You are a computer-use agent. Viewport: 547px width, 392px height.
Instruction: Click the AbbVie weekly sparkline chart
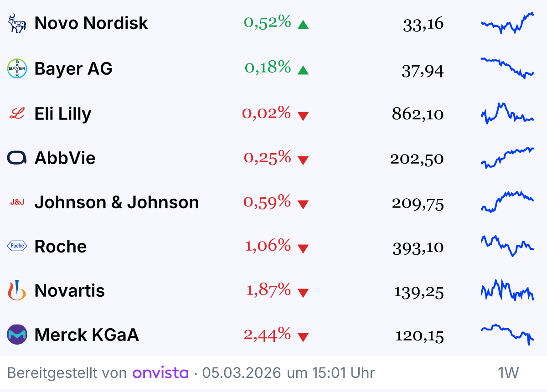(x=507, y=157)
